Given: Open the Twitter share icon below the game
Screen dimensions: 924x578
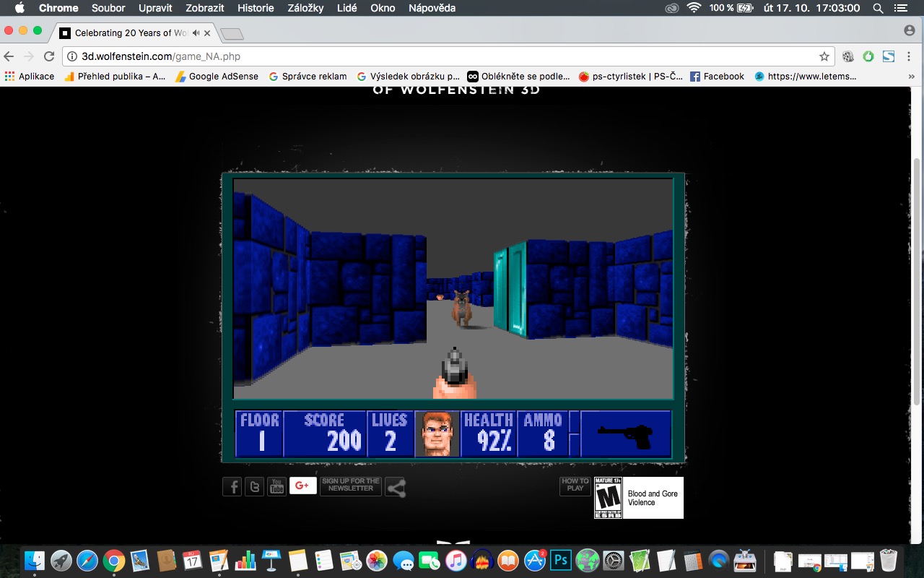Looking at the screenshot, I should point(255,486).
